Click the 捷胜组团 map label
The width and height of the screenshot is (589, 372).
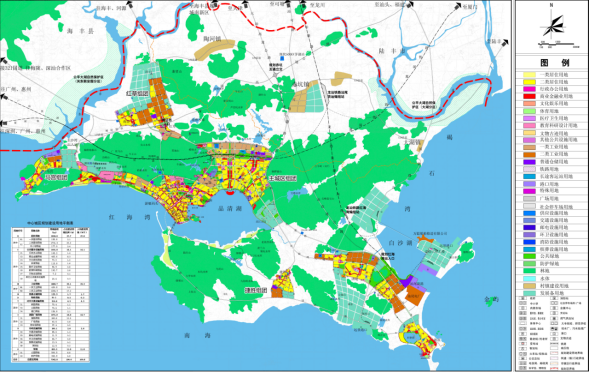(256, 290)
